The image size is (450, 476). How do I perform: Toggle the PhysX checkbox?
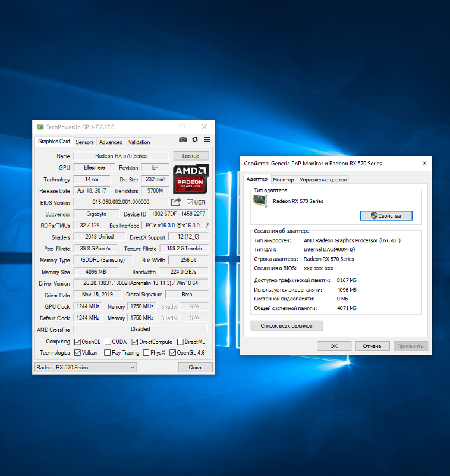coord(146,353)
